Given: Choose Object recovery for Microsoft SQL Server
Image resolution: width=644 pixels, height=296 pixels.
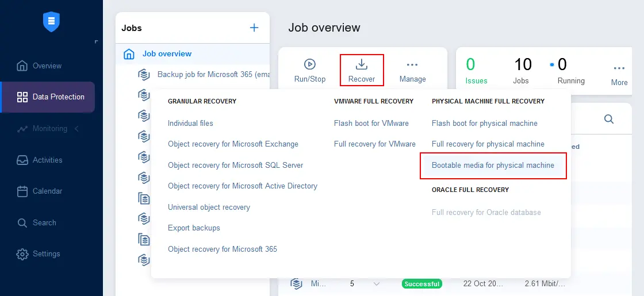Looking at the screenshot, I should coord(235,166).
